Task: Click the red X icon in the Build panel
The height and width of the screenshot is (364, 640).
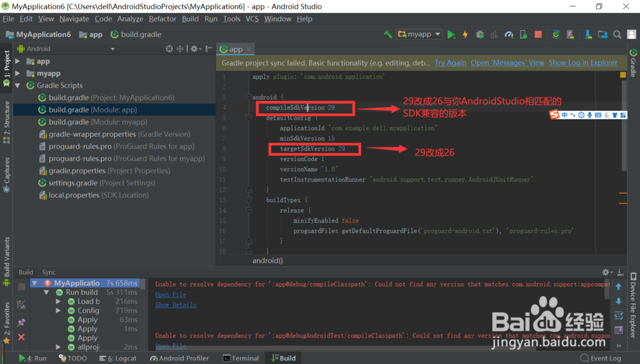Action: (x=21, y=337)
